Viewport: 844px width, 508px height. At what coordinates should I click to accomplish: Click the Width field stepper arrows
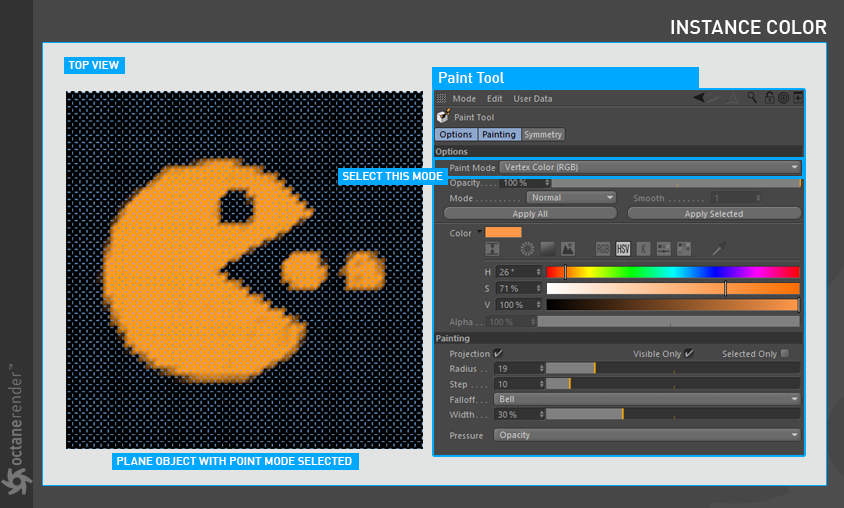tap(542, 414)
